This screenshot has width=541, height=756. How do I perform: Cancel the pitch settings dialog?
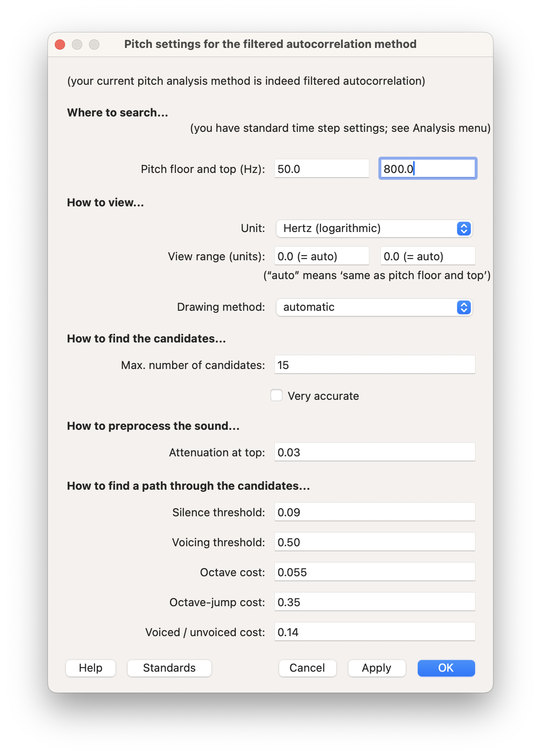[307, 668]
